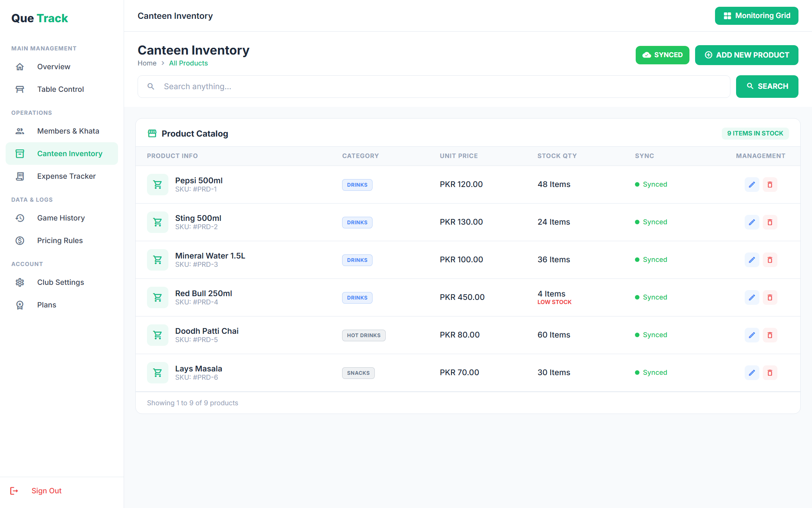Open Pricing Rules
The height and width of the screenshot is (508, 812).
(x=62, y=240)
